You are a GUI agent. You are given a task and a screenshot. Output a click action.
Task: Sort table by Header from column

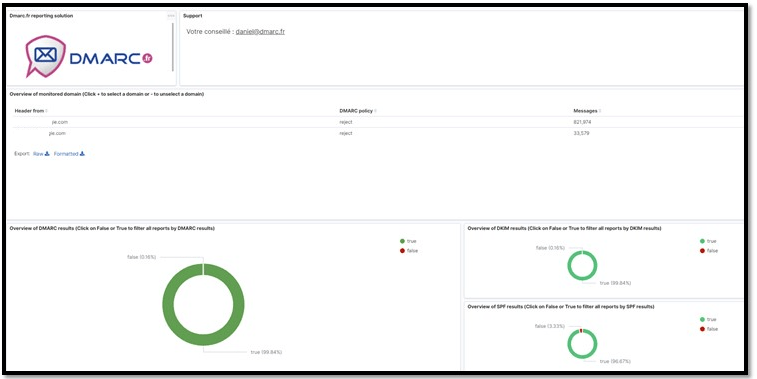pyautogui.click(x=31, y=111)
